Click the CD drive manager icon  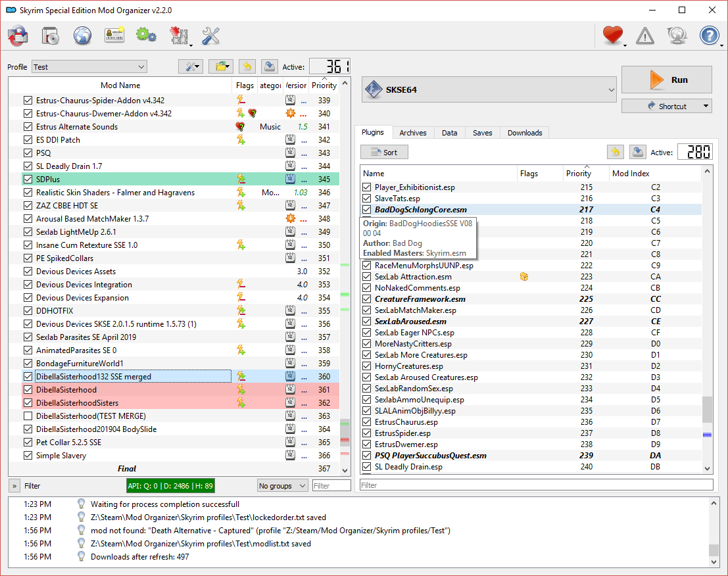tap(50, 36)
